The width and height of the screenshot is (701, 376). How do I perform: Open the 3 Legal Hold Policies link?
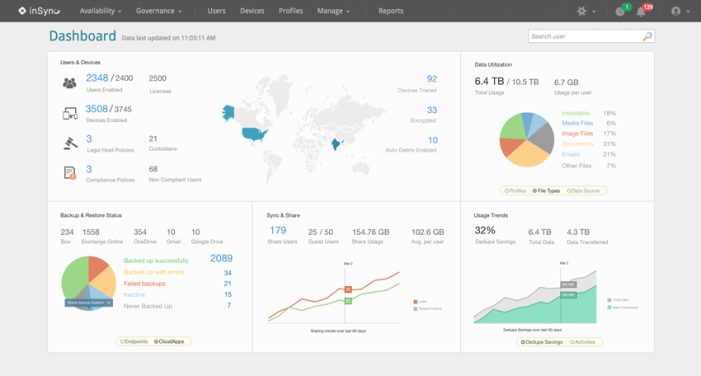(x=89, y=139)
